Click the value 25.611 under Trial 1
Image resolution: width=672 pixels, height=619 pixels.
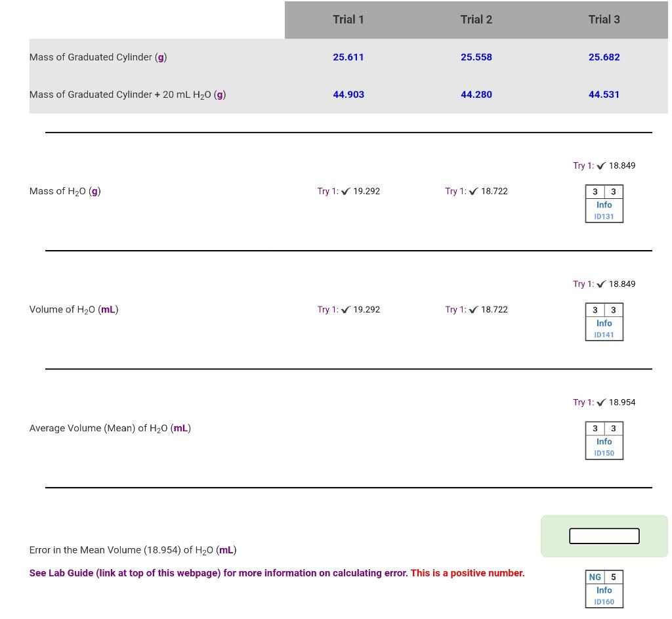(348, 57)
